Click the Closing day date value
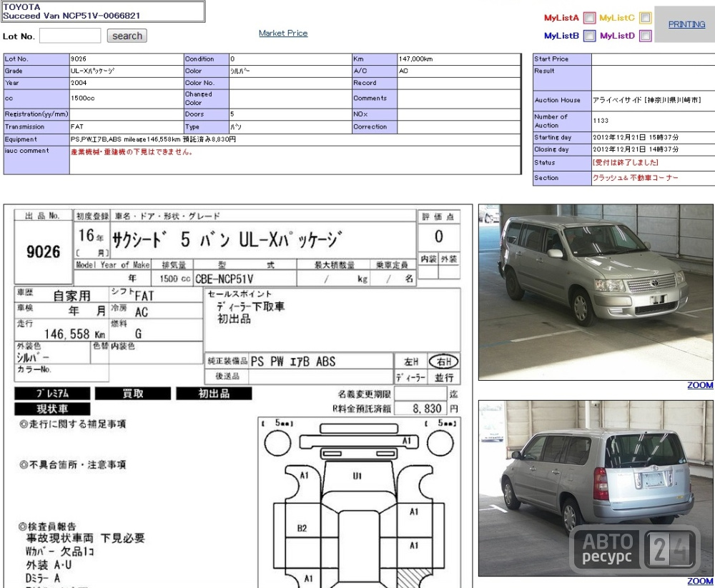The height and width of the screenshot is (588, 715). coord(635,149)
